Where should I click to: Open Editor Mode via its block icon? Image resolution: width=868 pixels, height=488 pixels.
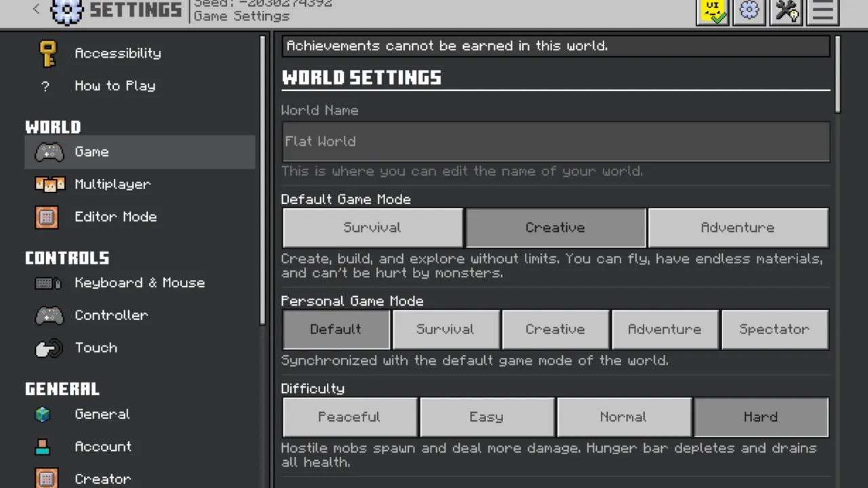(x=47, y=217)
